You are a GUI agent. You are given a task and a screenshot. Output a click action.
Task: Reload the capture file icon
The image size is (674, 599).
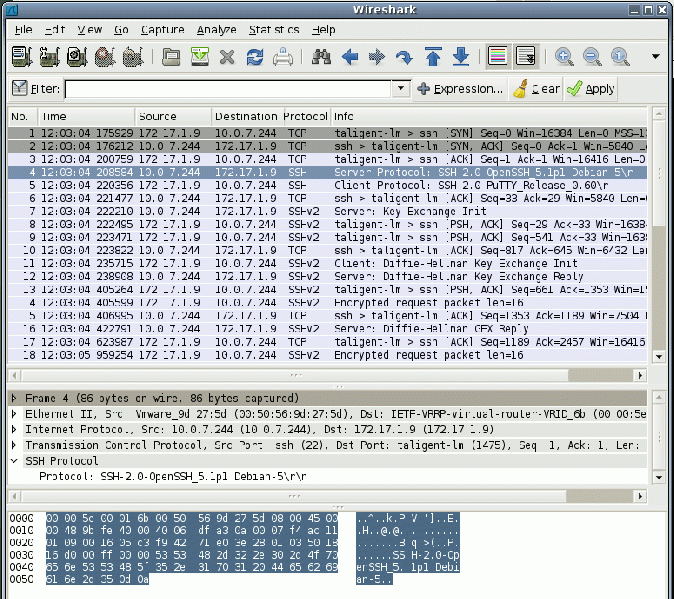click(x=255, y=57)
